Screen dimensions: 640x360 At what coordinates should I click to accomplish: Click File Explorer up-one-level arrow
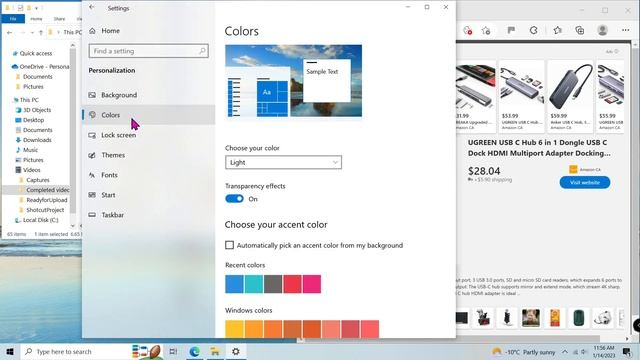click(41, 32)
